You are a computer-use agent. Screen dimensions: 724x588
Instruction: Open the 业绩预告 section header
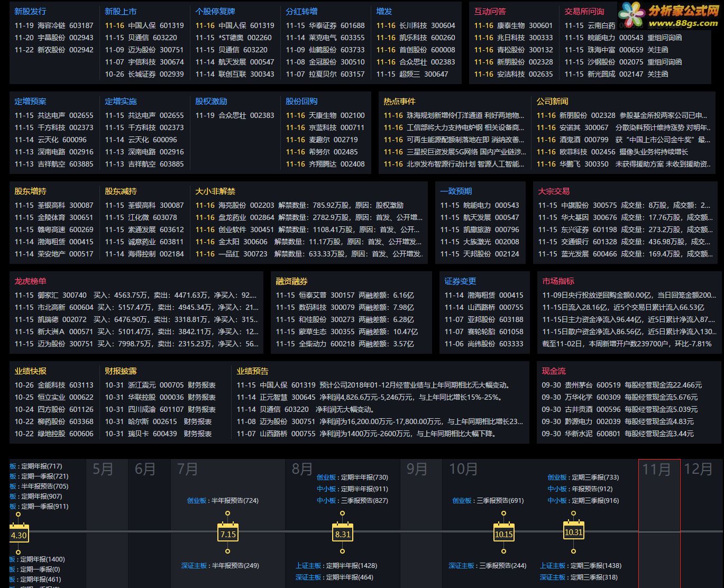pos(252,371)
